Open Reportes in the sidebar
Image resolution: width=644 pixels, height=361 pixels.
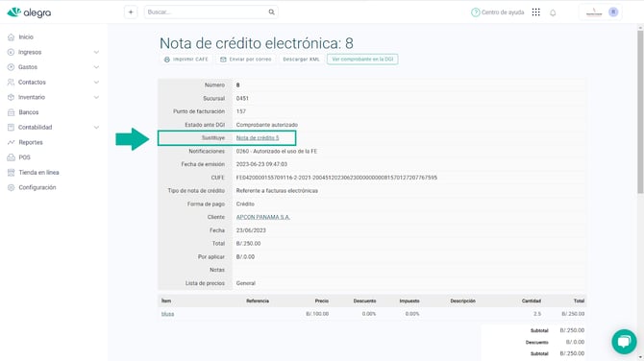click(31, 142)
